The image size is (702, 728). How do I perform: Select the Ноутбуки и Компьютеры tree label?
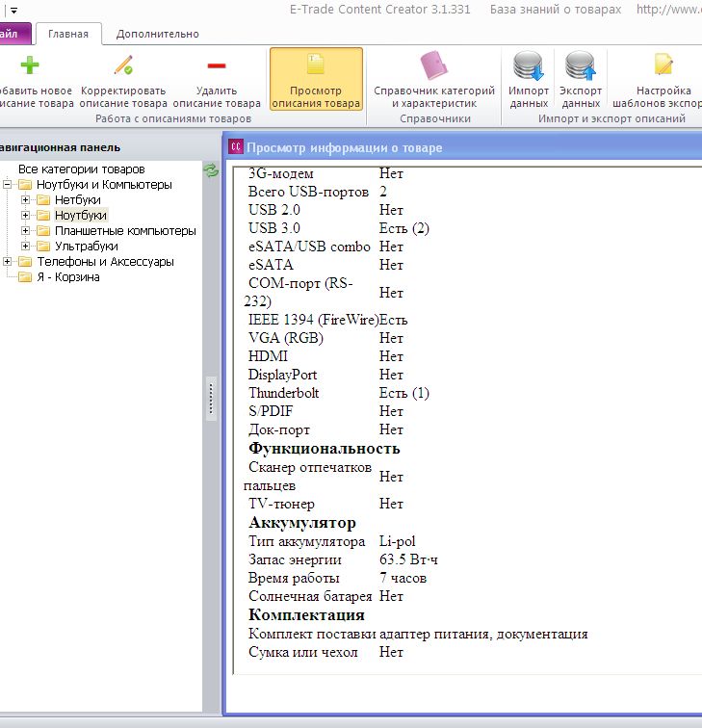point(104,185)
